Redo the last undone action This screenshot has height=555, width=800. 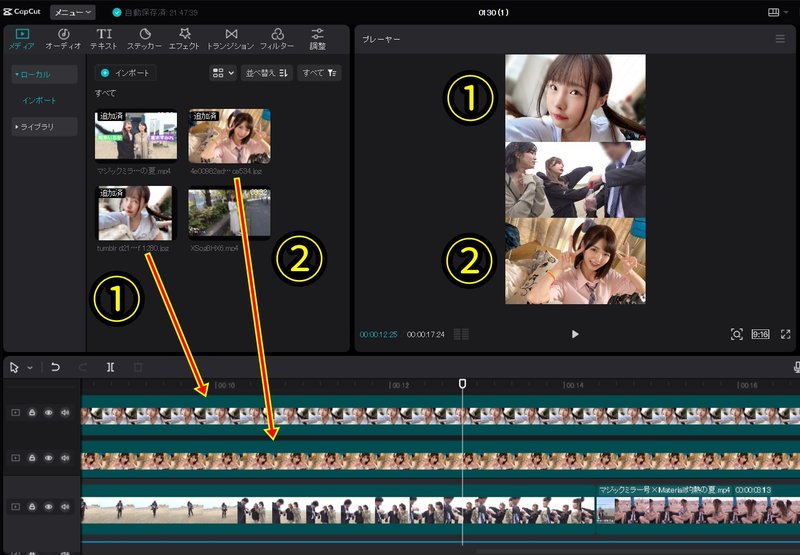(x=83, y=367)
